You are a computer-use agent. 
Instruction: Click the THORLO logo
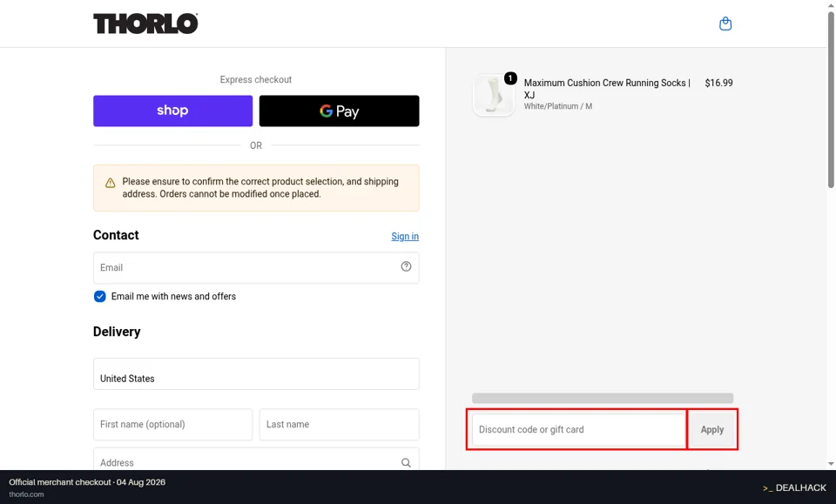[x=145, y=24]
